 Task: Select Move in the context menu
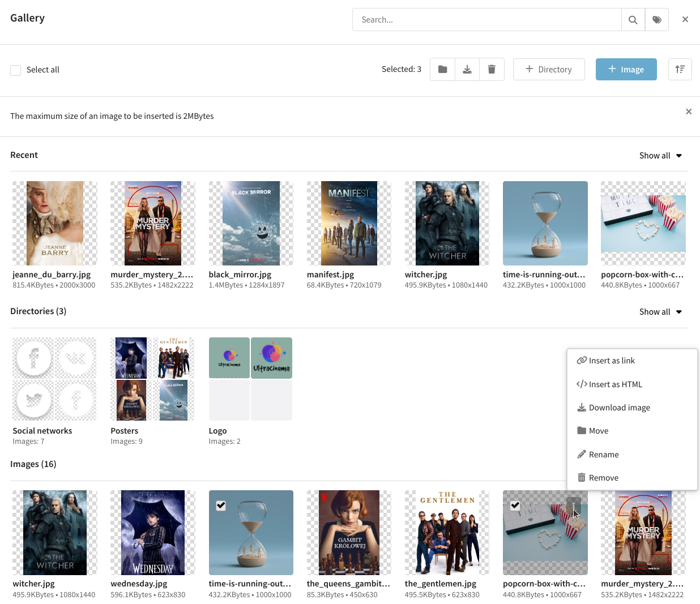tap(632, 431)
